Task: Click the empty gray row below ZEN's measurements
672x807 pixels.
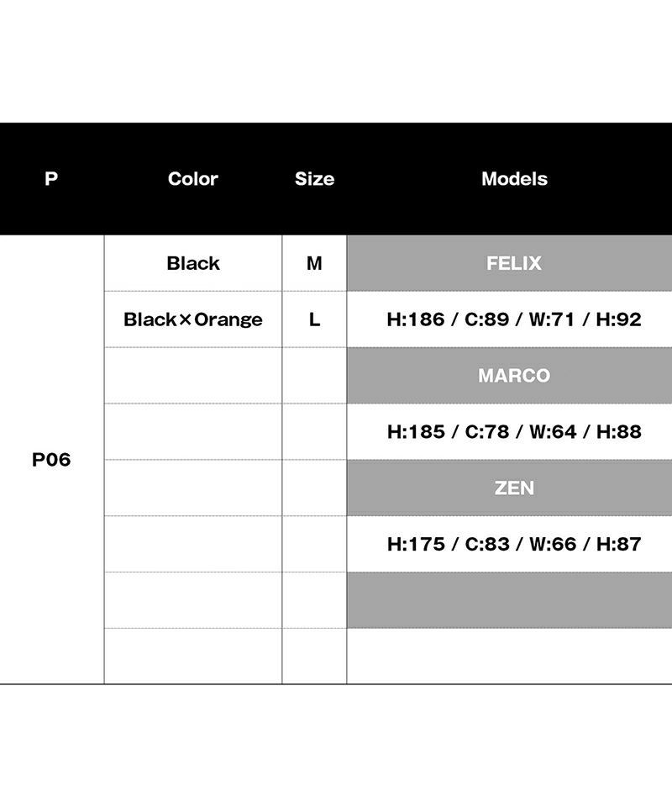Action: (514, 600)
